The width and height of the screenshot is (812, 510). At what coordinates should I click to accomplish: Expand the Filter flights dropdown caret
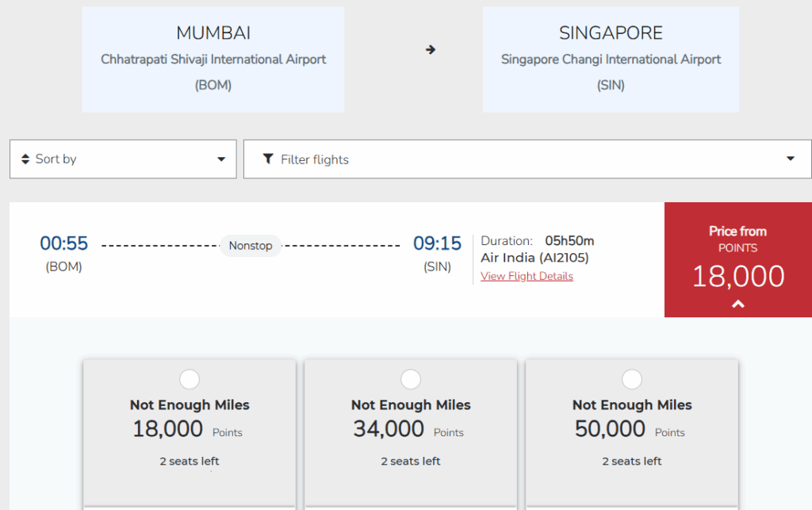(790, 159)
